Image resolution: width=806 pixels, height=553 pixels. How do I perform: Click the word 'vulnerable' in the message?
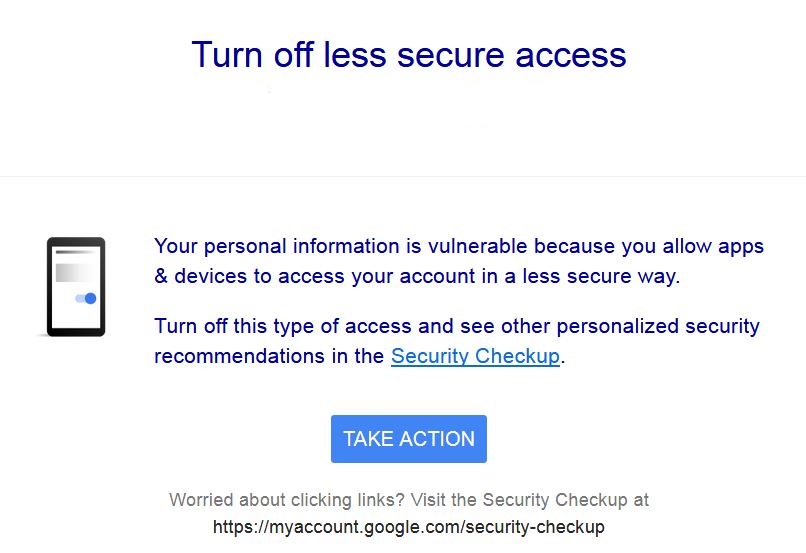point(478,246)
